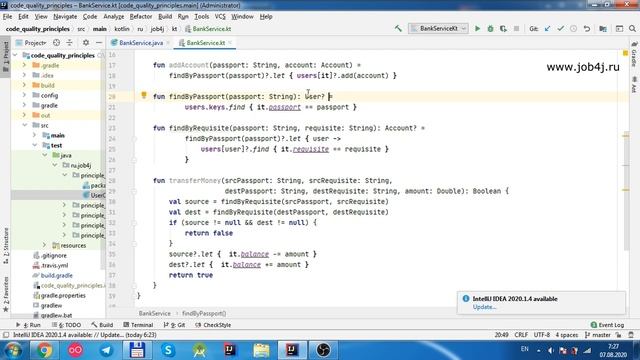Click the yellow inspection indicator at editor top right
This screenshot has height=360, width=640.
pos(625,53)
